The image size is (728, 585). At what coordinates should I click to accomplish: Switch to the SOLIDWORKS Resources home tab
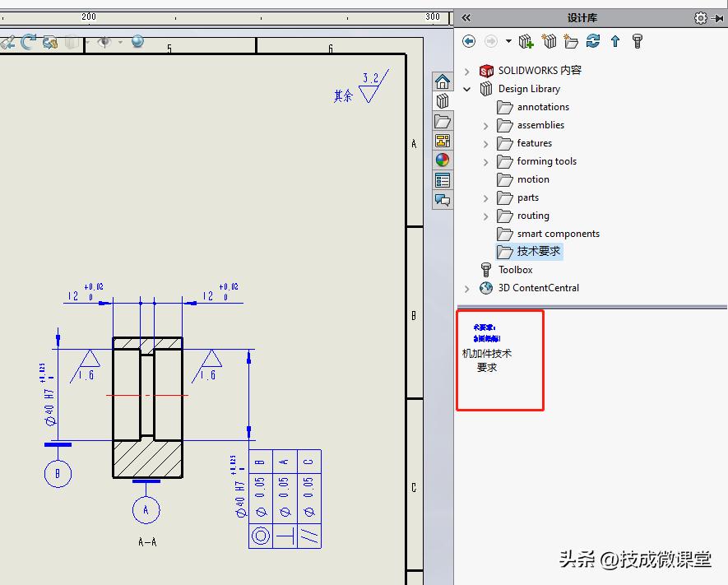pyautogui.click(x=443, y=81)
